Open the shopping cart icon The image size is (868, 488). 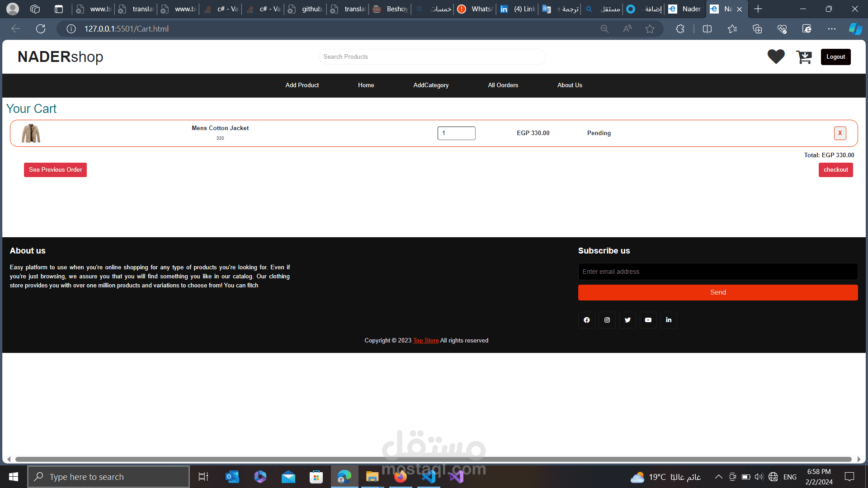pyautogui.click(x=804, y=57)
